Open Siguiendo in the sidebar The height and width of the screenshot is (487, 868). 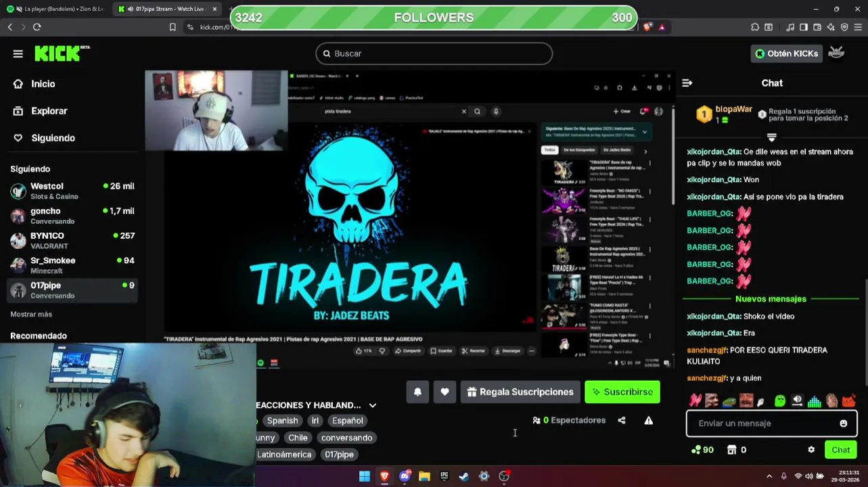click(53, 138)
